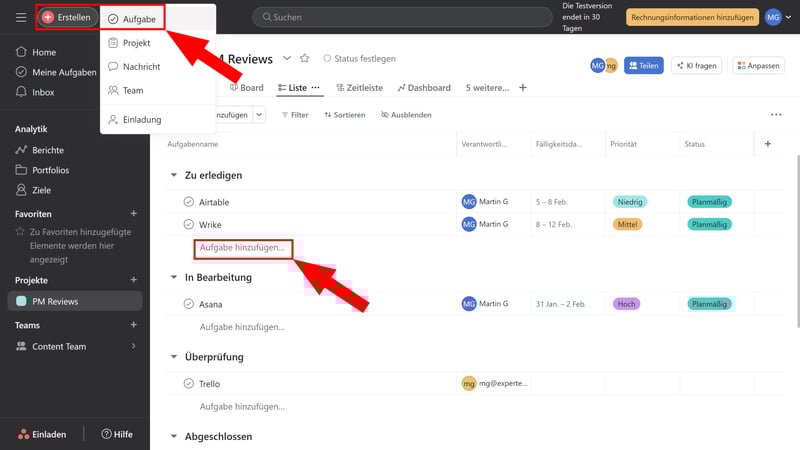Click the Teilen share button
Image resolution: width=800 pixels, height=450 pixels.
tap(644, 65)
